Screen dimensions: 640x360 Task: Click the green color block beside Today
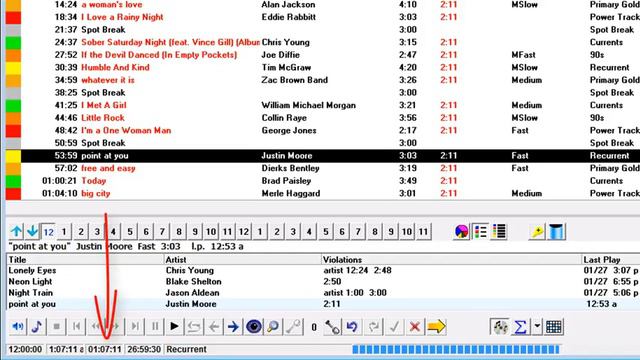13,181
